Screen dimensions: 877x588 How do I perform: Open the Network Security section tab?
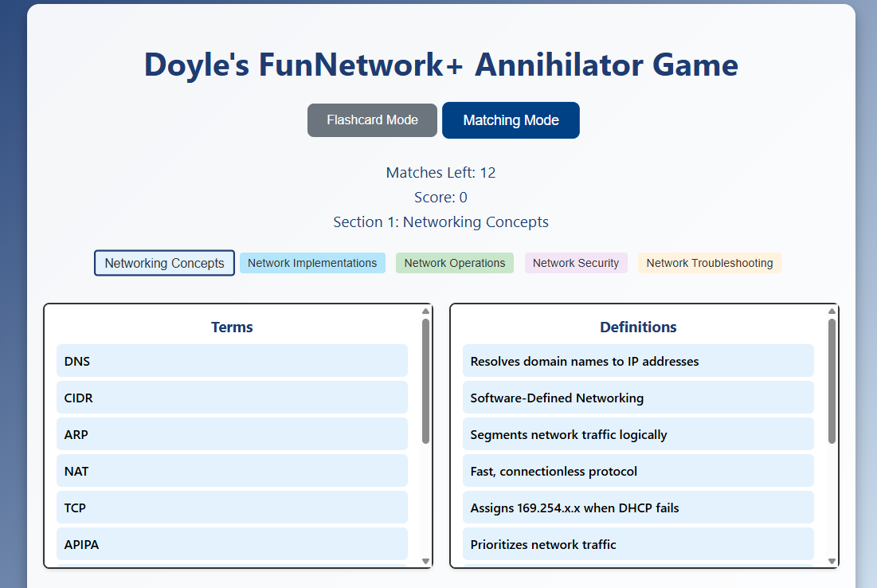[x=576, y=263]
